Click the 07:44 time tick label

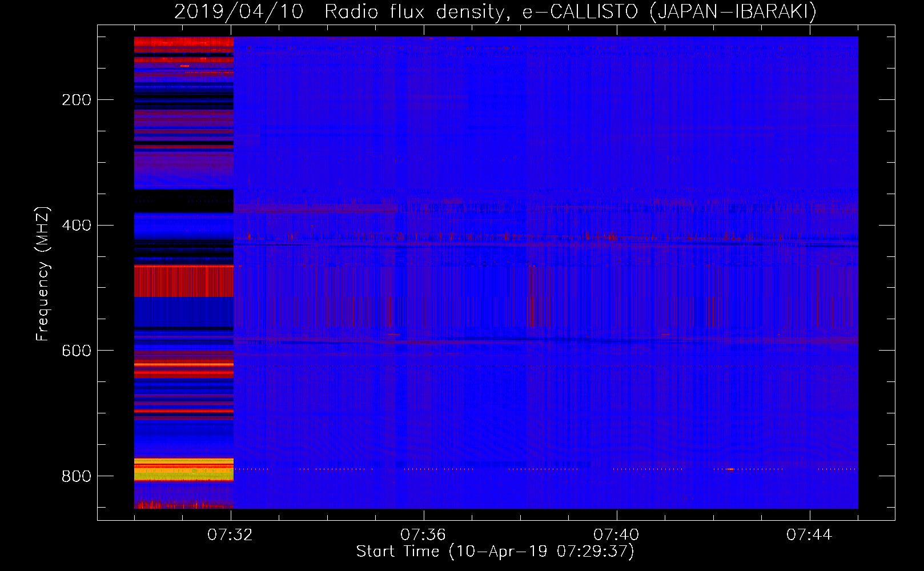[809, 535]
